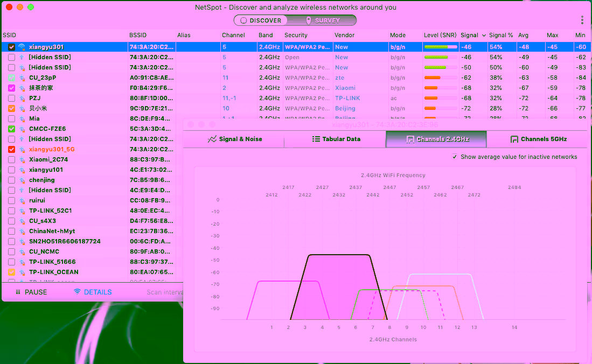592x364 pixels.
Task: Click the zte vendor link
Action: 339,78
